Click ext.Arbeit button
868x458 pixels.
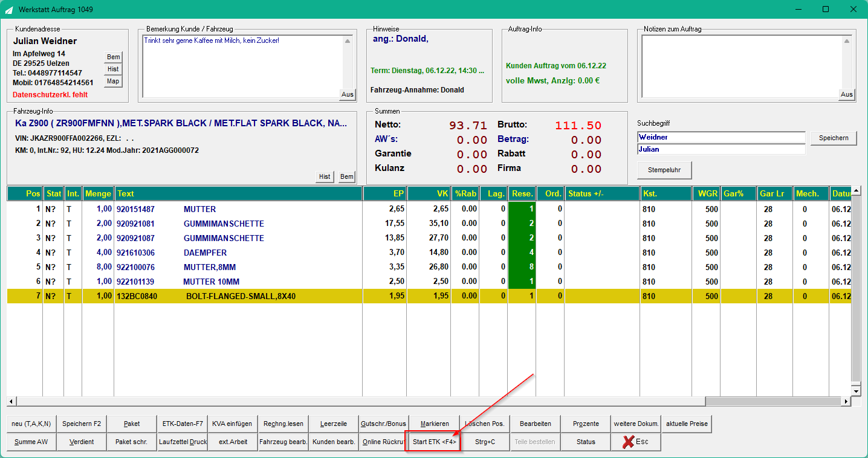(233, 442)
